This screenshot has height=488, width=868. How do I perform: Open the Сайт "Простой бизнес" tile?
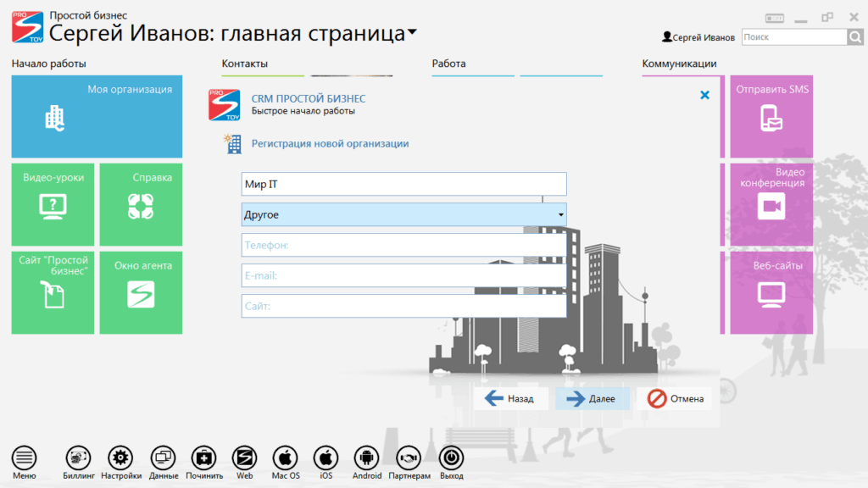tap(53, 292)
